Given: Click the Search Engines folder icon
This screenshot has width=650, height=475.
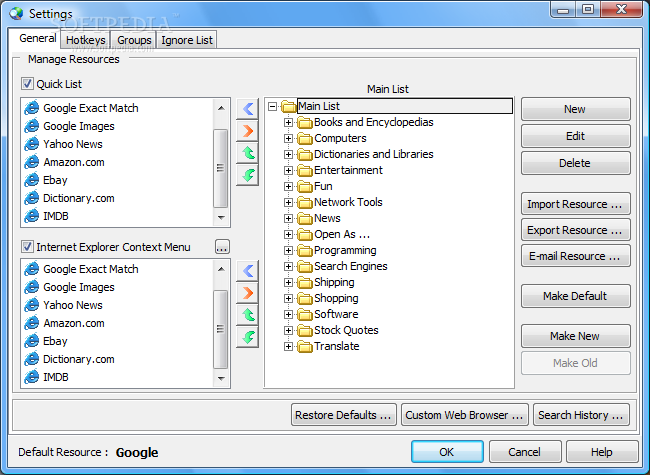Looking at the screenshot, I should pyautogui.click(x=305, y=267).
